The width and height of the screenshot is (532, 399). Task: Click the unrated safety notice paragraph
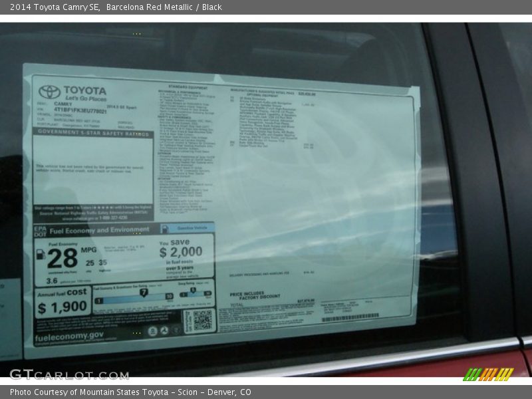(x=90, y=169)
